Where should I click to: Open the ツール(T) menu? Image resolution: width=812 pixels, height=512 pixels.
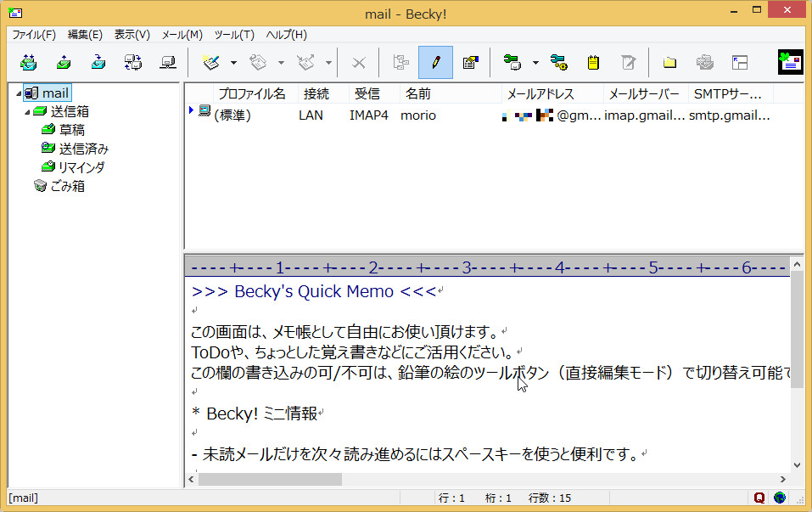pos(235,35)
